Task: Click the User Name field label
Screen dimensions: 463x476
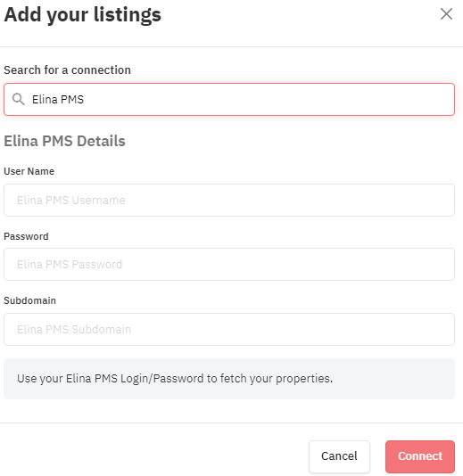Action: click(29, 171)
